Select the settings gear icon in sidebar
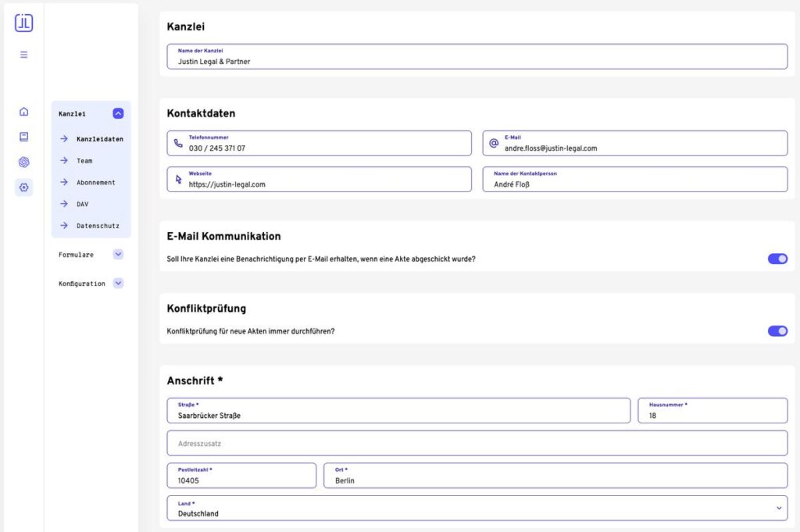This screenshot has width=800, height=532. pyautogui.click(x=23, y=187)
